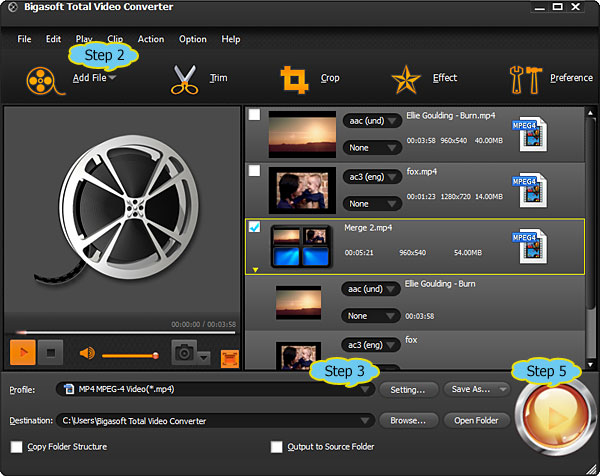Image resolution: width=600 pixels, height=476 pixels.
Task: Uncheck the Merge 2.mp4 checkbox
Action: pyautogui.click(x=254, y=227)
